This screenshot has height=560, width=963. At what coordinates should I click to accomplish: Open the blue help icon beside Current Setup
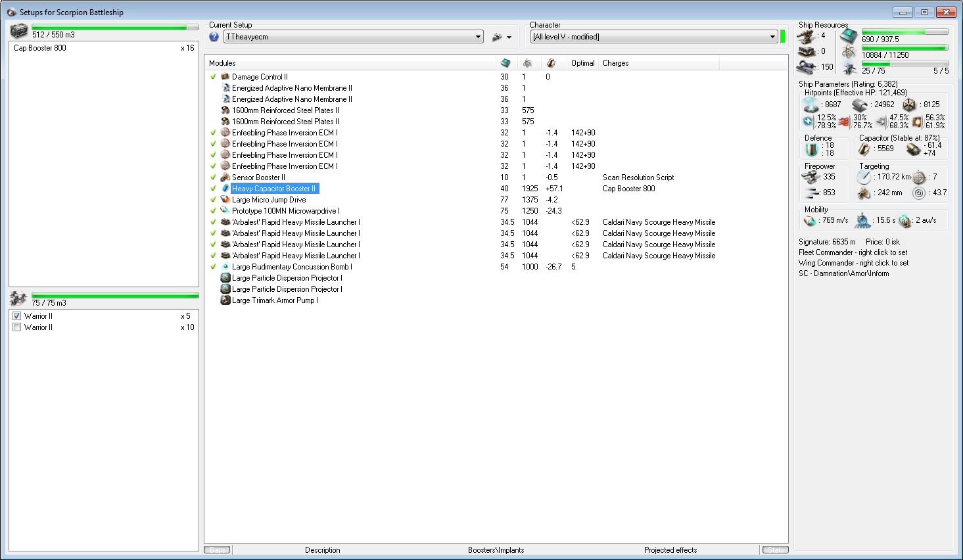(x=214, y=37)
